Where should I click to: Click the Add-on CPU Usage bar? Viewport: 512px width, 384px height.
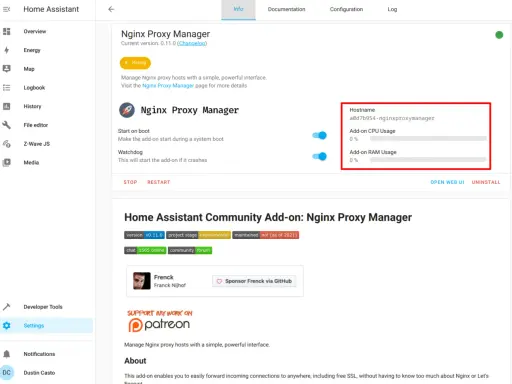428,139
